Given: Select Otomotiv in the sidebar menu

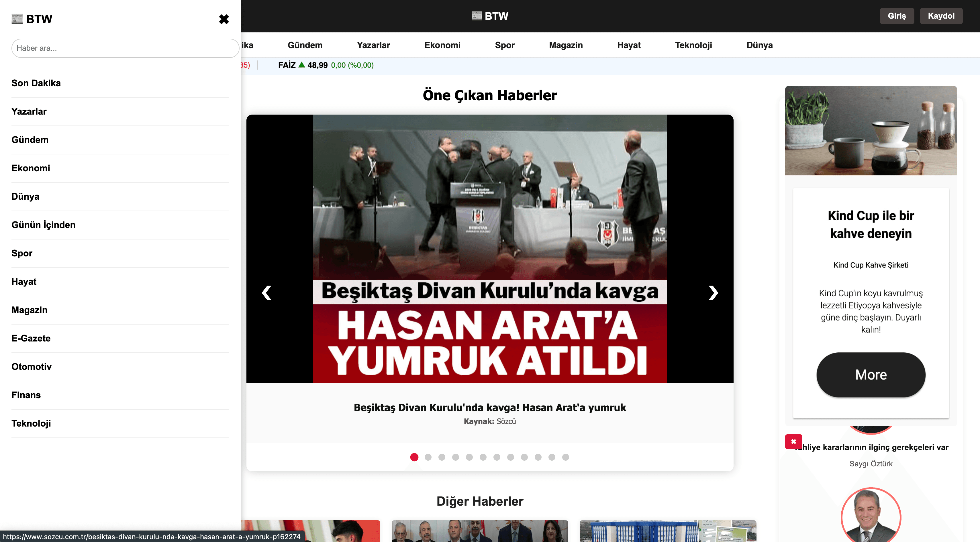Looking at the screenshot, I should point(32,367).
